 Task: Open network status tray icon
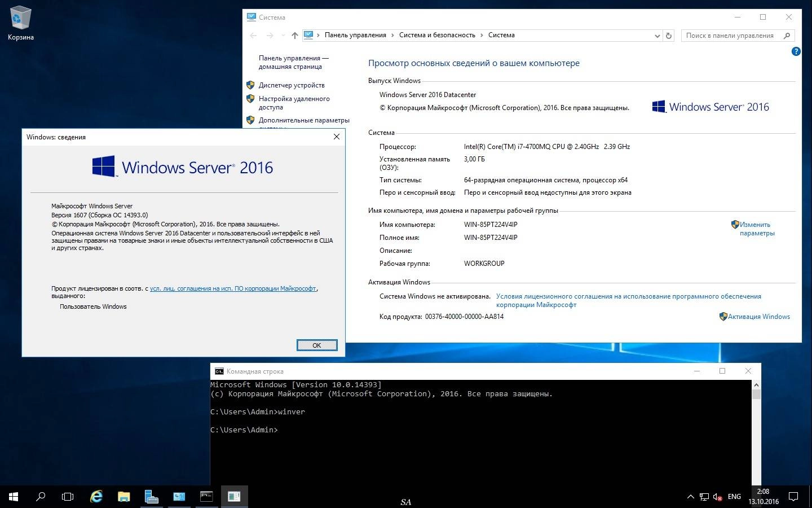coord(704,497)
